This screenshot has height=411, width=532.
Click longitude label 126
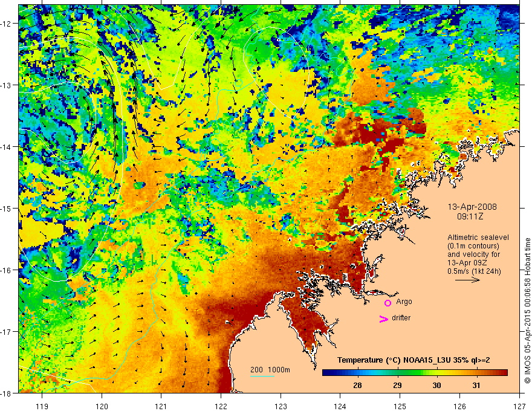click(459, 406)
